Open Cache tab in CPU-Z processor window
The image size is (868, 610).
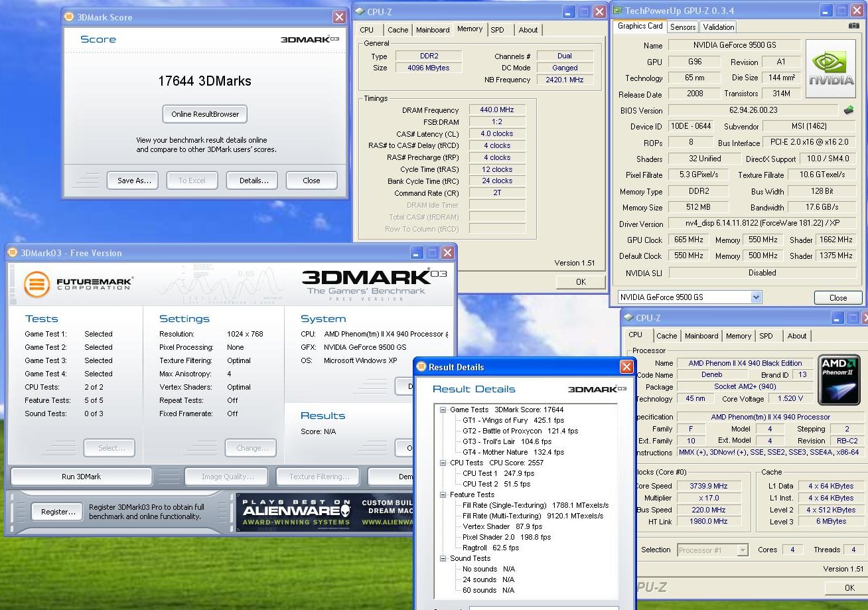click(x=667, y=336)
